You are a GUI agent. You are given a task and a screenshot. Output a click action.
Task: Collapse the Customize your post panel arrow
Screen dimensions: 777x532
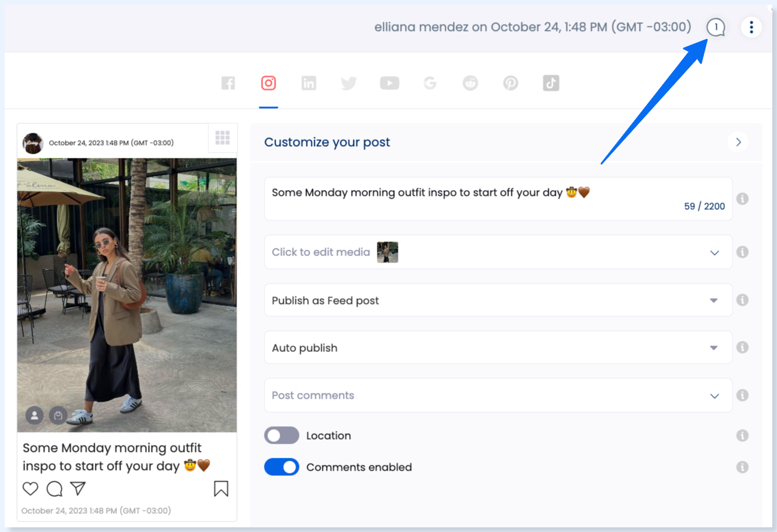click(x=738, y=142)
